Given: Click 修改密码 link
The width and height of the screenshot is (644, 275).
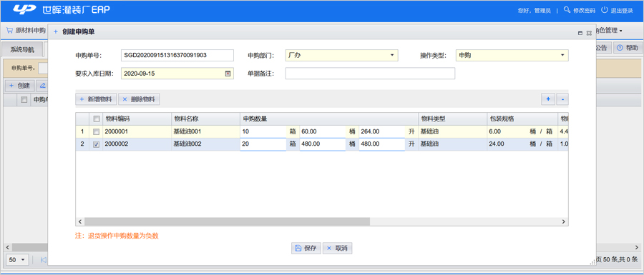Looking at the screenshot, I should click(x=584, y=10).
